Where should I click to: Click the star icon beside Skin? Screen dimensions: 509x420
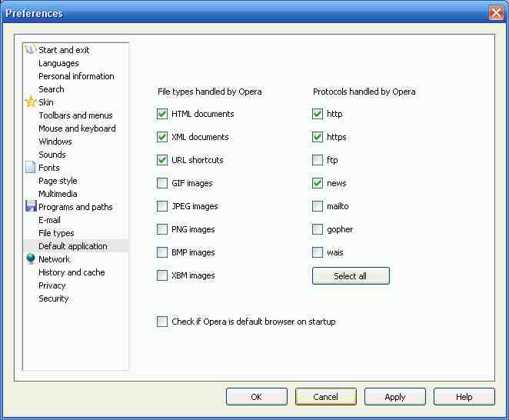click(x=30, y=102)
